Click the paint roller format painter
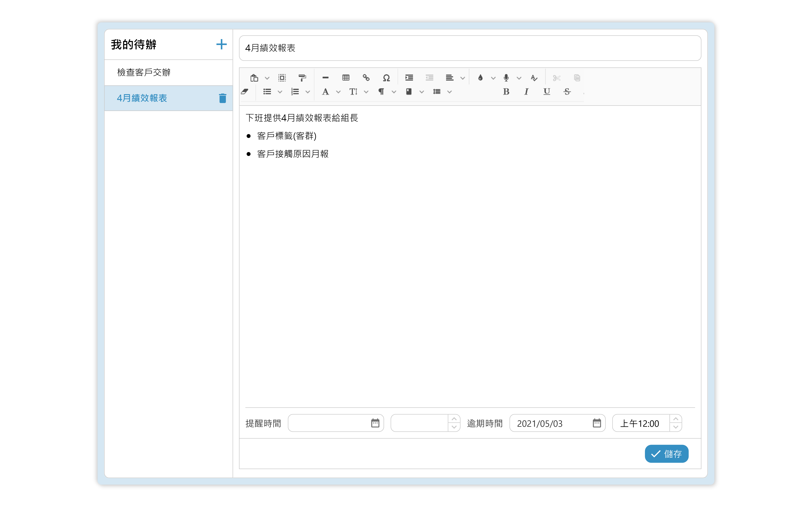 (302, 78)
